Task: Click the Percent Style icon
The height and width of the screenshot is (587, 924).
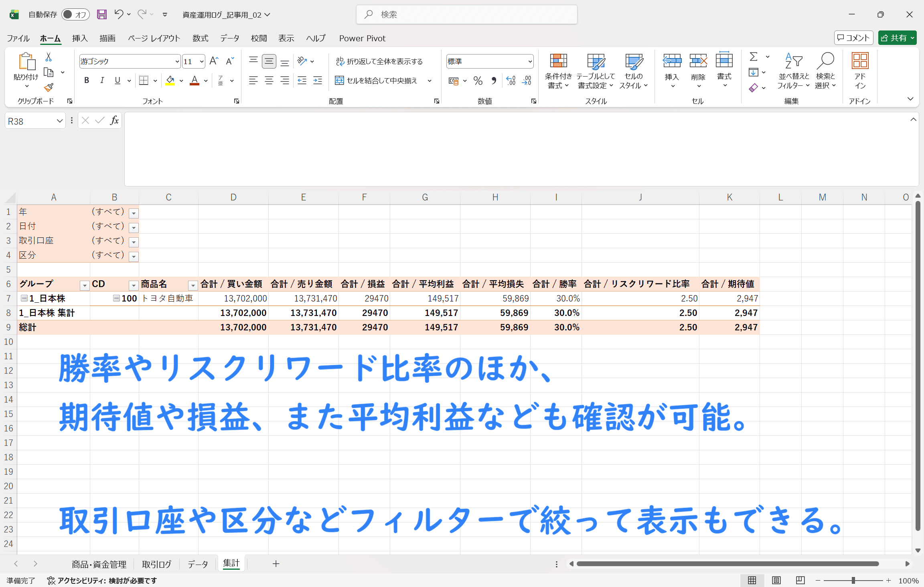Action: click(x=478, y=81)
